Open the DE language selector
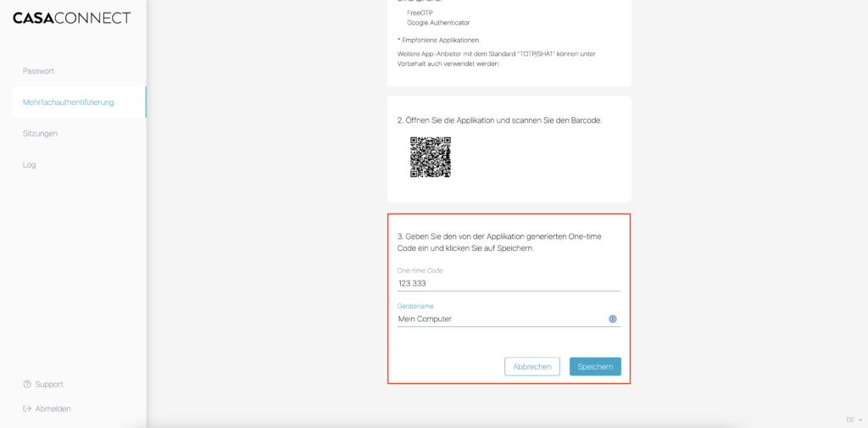868x428 pixels. tap(849, 420)
